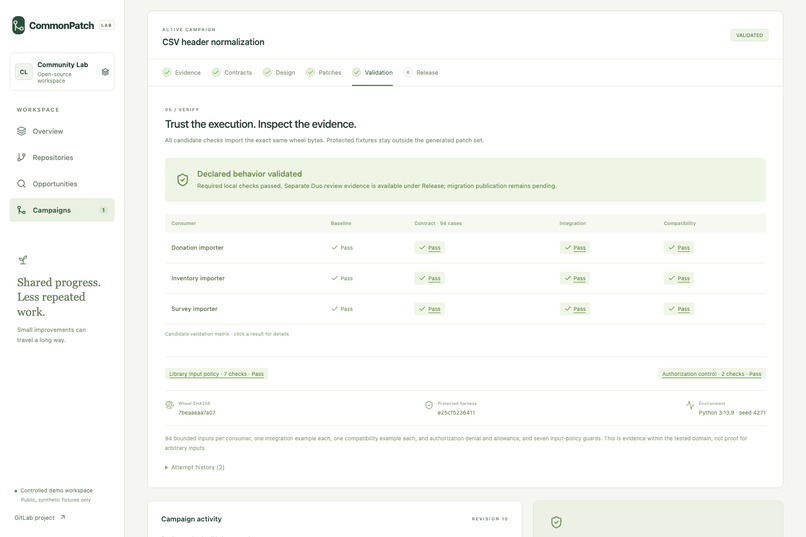Click the Overview layers icon
The height and width of the screenshot is (537, 806).
[x=21, y=131]
